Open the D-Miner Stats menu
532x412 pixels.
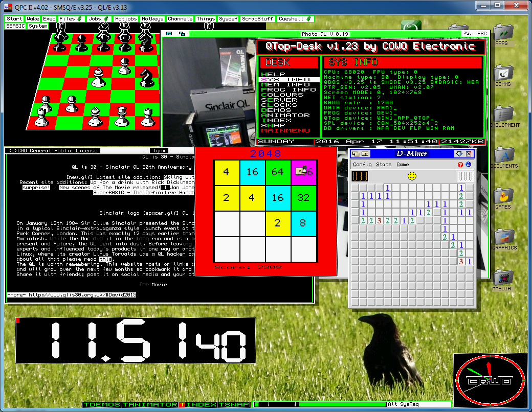(x=384, y=165)
